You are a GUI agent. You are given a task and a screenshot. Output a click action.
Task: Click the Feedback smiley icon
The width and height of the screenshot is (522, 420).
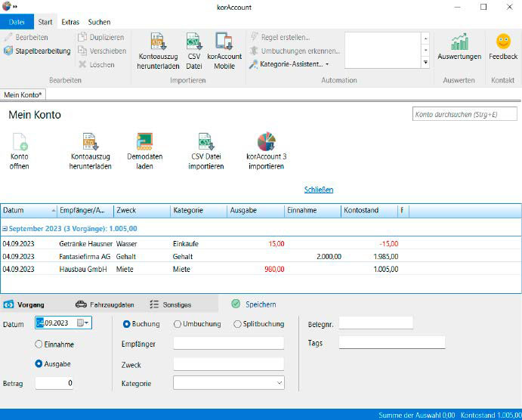[503, 42]
